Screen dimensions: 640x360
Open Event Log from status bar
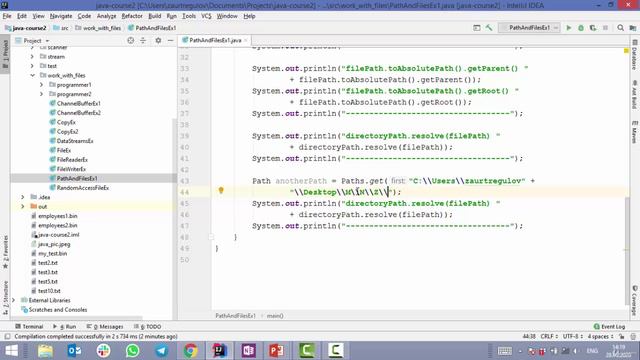(x=609, y=327)
